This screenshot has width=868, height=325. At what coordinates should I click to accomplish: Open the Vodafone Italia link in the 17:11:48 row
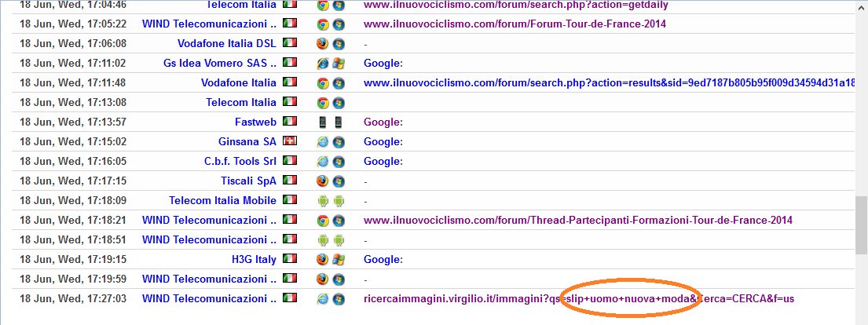(x=239, y=83)
